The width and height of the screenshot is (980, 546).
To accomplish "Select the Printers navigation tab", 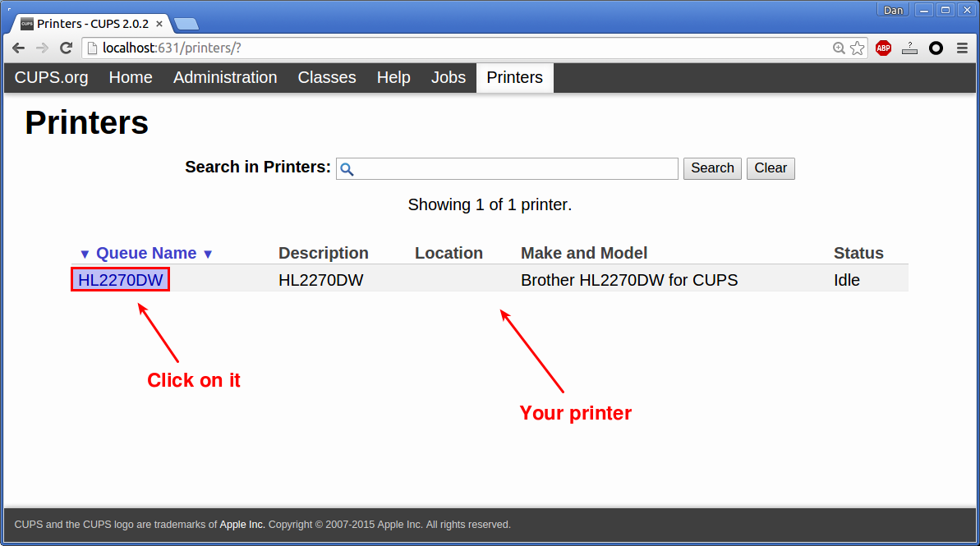I will point(515,77).
